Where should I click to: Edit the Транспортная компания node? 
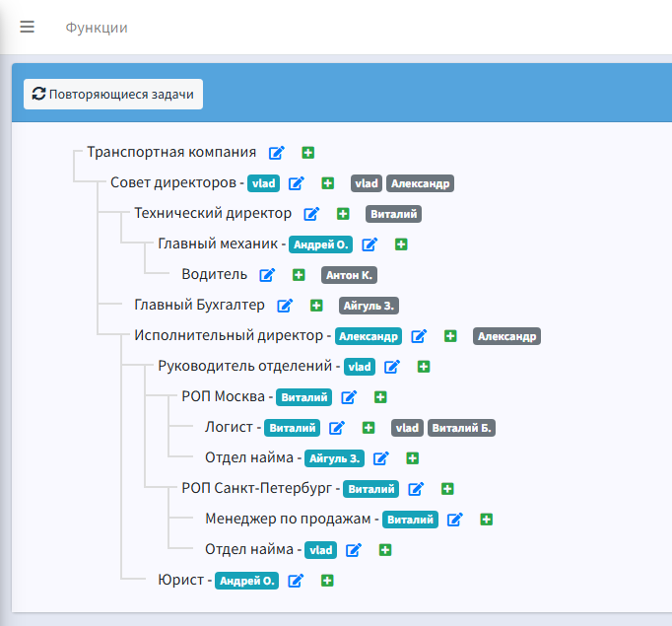click(277, 153)
